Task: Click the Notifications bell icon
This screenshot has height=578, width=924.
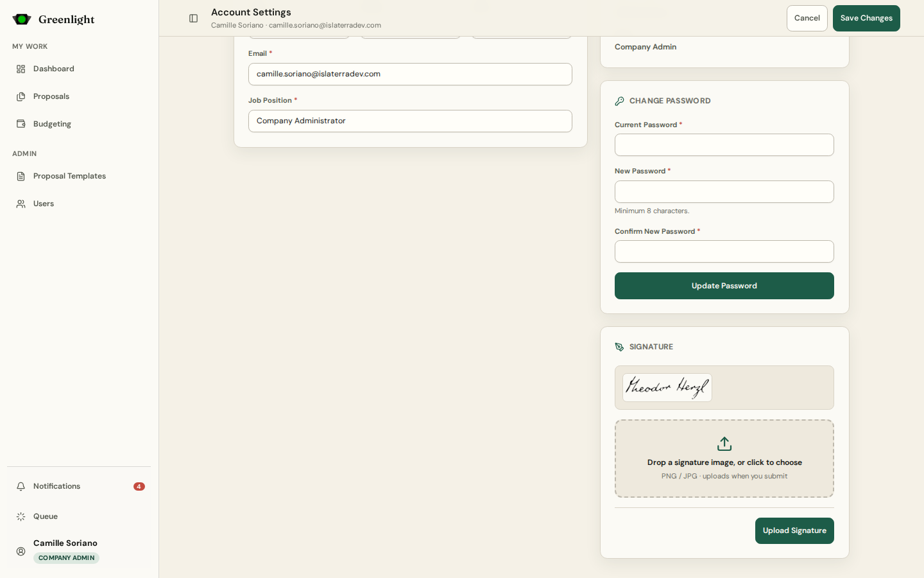Action: pyautogui.click(x=21, y=486)
